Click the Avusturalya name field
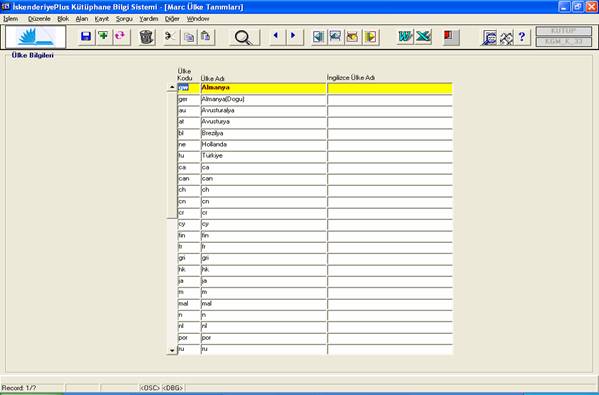 click(263, 111)
